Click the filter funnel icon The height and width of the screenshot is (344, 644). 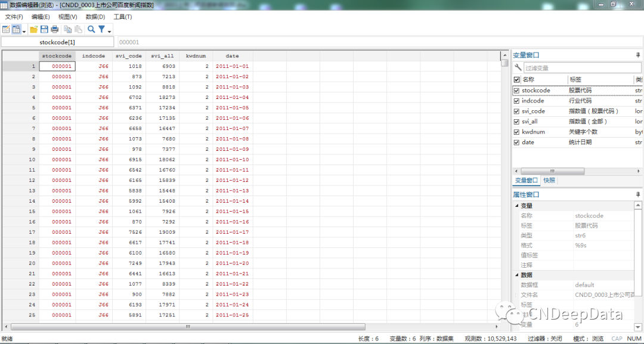pos(101,29)
